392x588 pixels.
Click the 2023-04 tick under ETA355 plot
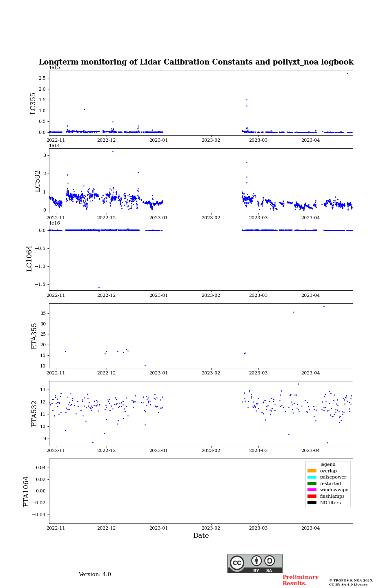[x=311, y=373]
